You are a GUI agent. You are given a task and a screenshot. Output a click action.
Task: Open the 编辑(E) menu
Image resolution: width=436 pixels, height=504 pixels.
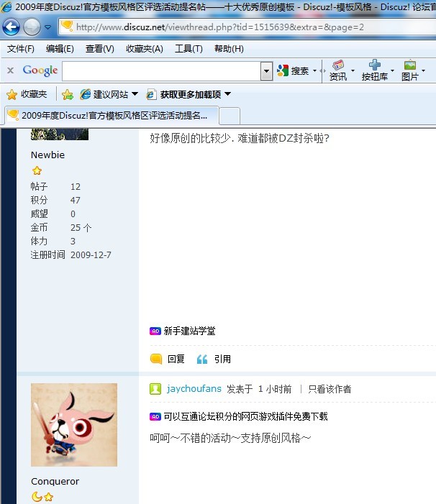coord(60,49)
